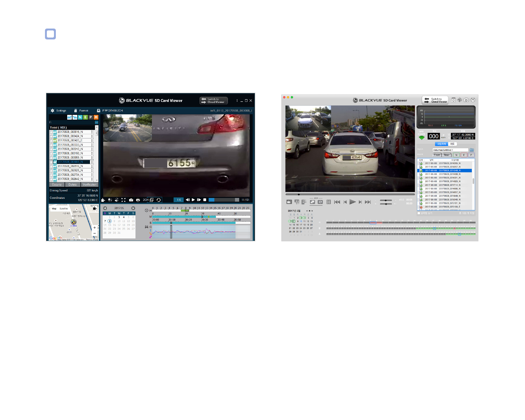Image resolution: width=525 pixels, height=420 pixels.
Task: Select Satellite view on the map
Action: (x=64, y=209)
